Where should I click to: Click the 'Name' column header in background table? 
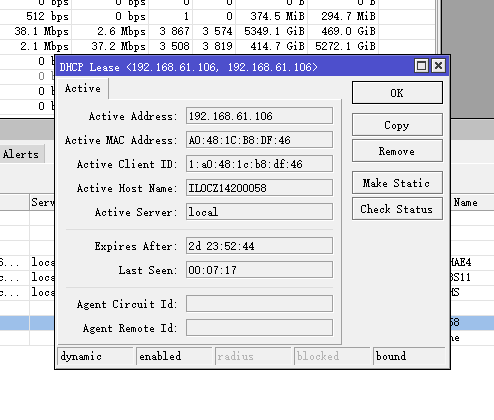tap(472, 202)
